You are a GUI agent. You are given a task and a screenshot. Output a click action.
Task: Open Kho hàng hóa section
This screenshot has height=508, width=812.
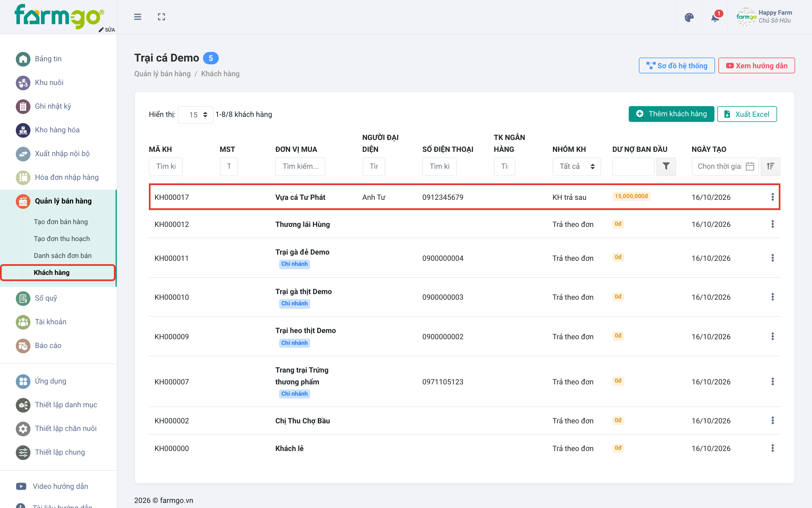pyautogui.click(x=57, y=130)
